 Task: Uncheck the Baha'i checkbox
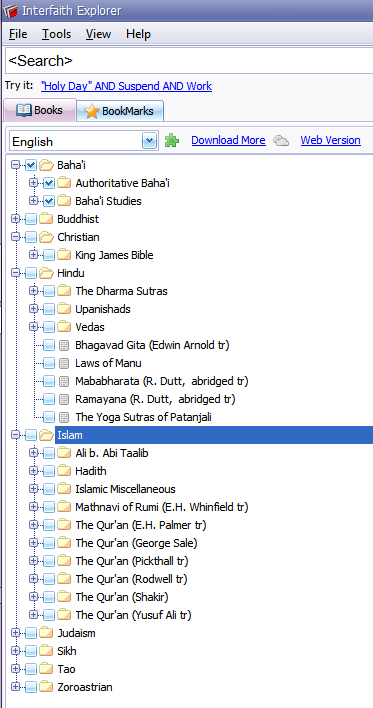coord(31,165)
